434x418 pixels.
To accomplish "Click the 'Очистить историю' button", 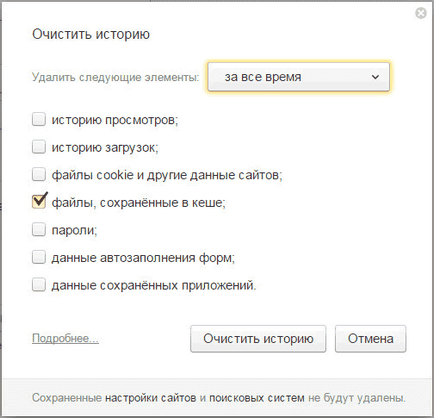I will (258, 339).
